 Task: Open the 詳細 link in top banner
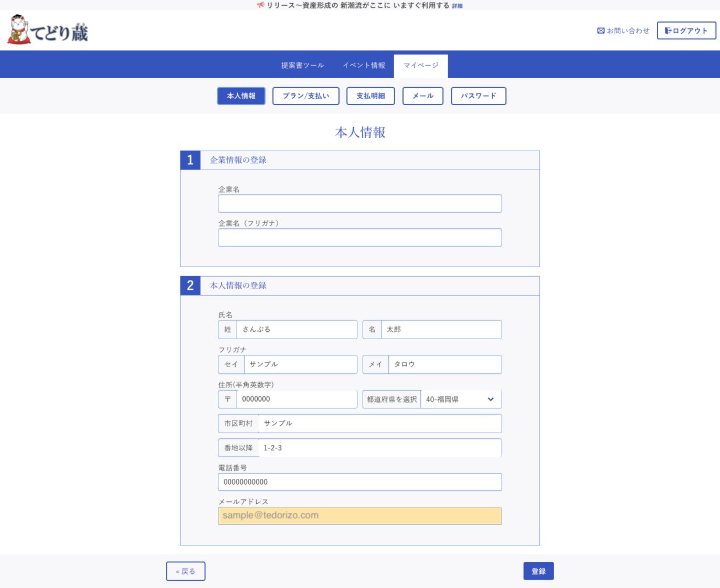click(x=457, y=6)
